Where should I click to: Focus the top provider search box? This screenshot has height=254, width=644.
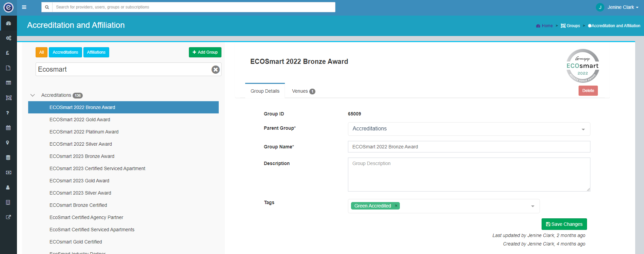click(x=194, y=7)
